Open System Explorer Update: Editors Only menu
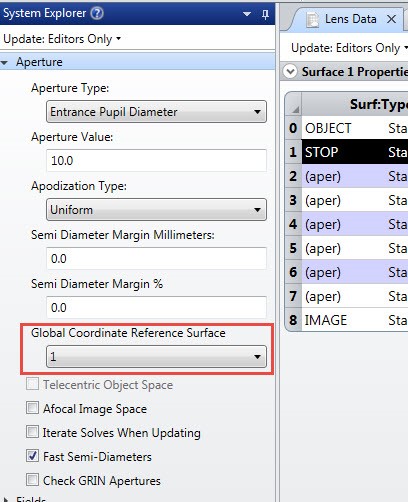This screenshot has height=502, width=408. click(62, 39)
